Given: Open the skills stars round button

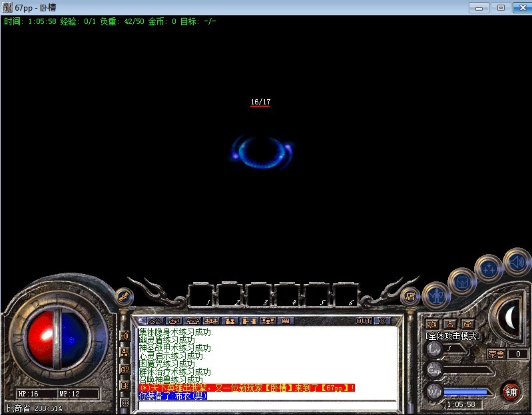Looking at the screenshot, I should pos(489,268).
